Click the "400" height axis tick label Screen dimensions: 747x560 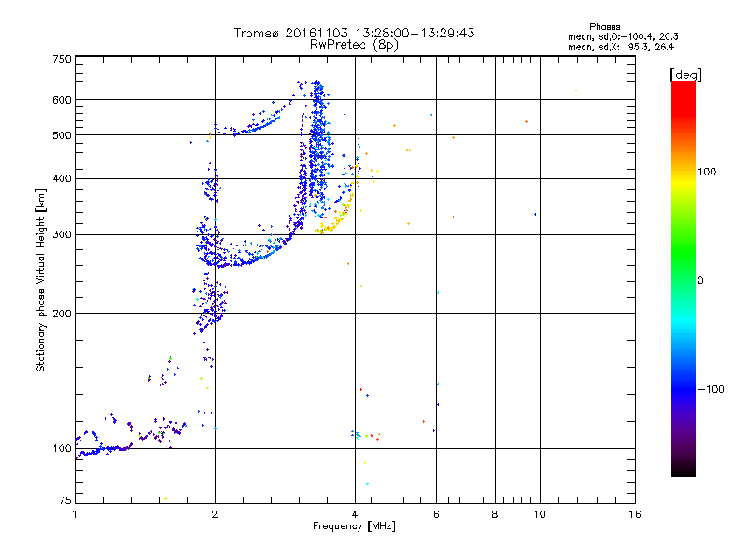[x=62, y=178]
